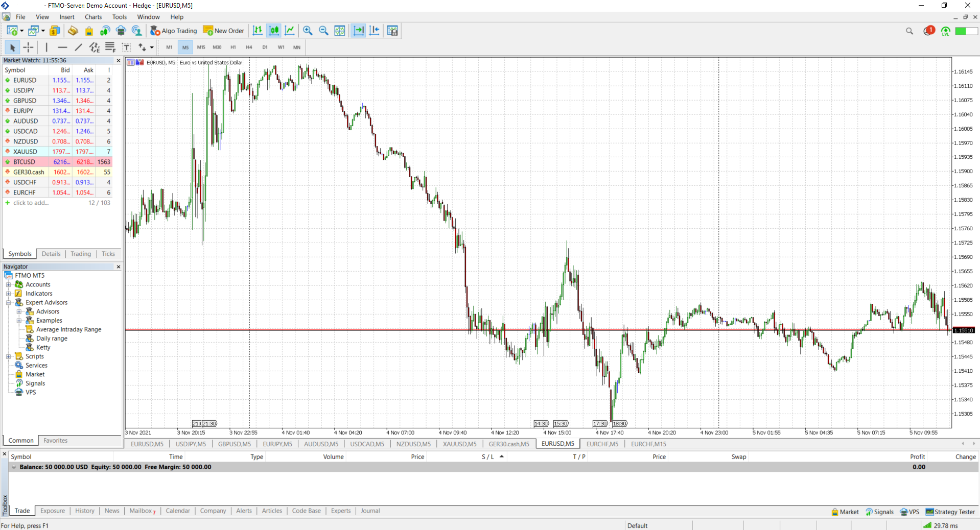The image size is (980, 530).
Task: Select the trendline drawing tool
Action: (x=78, y=47)
